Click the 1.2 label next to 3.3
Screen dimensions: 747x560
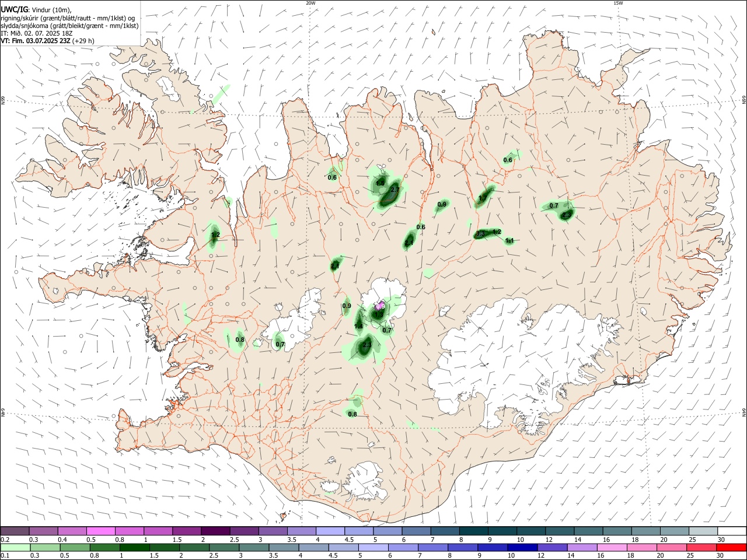pos(497,232)
